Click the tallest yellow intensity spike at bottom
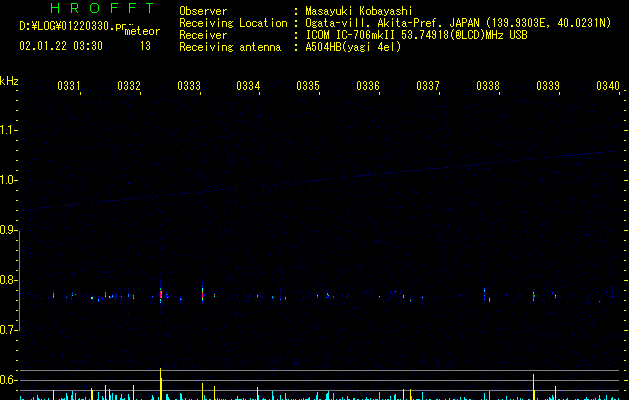Image resolution: width=629 pixels, height=400 pixels. 161,384
